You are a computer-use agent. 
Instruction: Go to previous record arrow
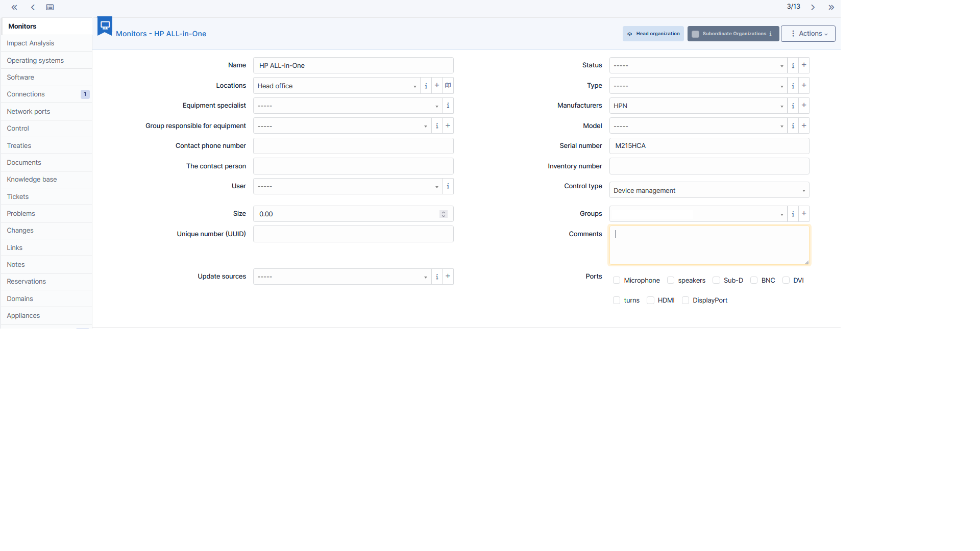33,7
